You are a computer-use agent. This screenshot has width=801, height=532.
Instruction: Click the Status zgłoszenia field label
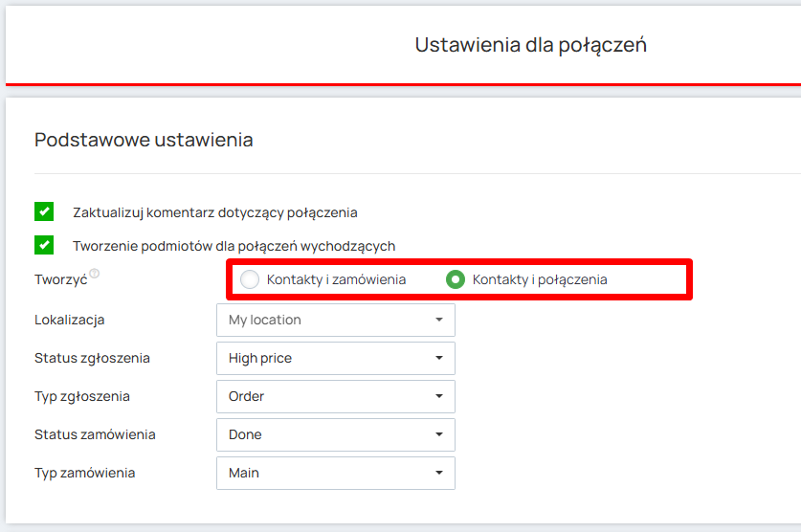(92, 358)
